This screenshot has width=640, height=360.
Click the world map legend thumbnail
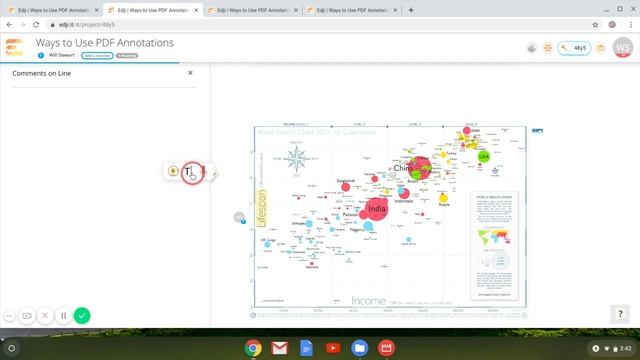click(x=494, y=237)
